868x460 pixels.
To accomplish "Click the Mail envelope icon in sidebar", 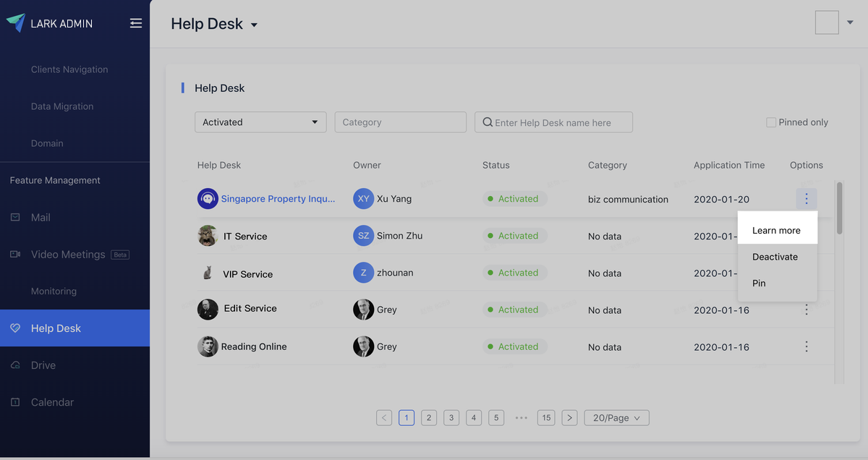I will 15,217.
